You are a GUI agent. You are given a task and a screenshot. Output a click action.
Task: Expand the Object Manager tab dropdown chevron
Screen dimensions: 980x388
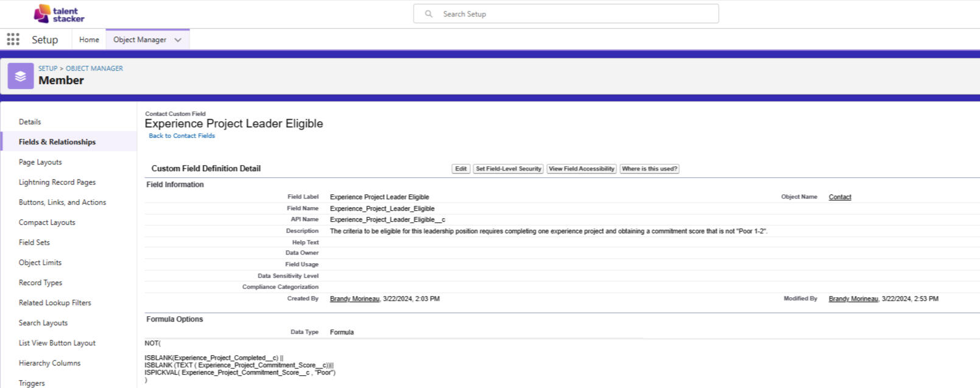178,40
